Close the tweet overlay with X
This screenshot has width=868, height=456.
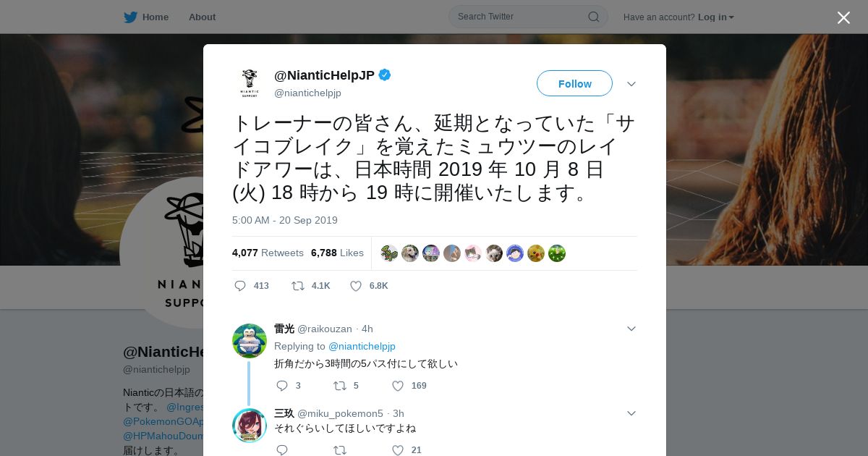click(x=843, y=17)
